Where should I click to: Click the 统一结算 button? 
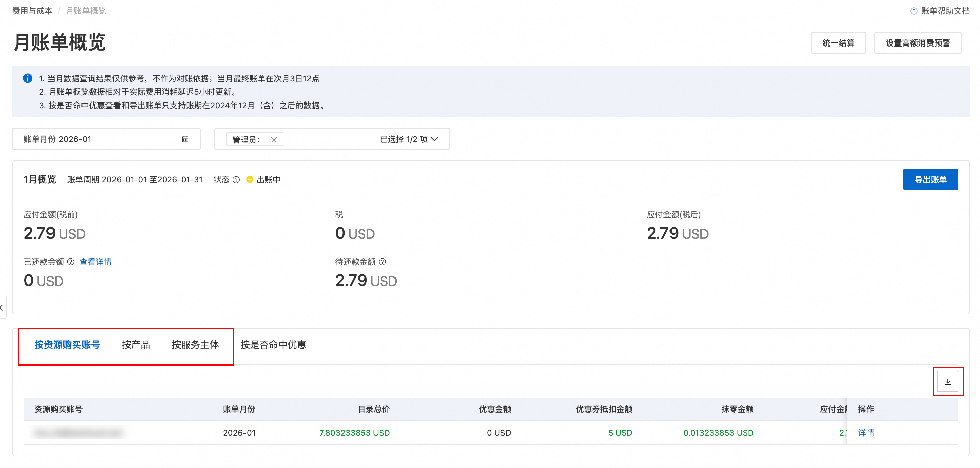(838, 42)
